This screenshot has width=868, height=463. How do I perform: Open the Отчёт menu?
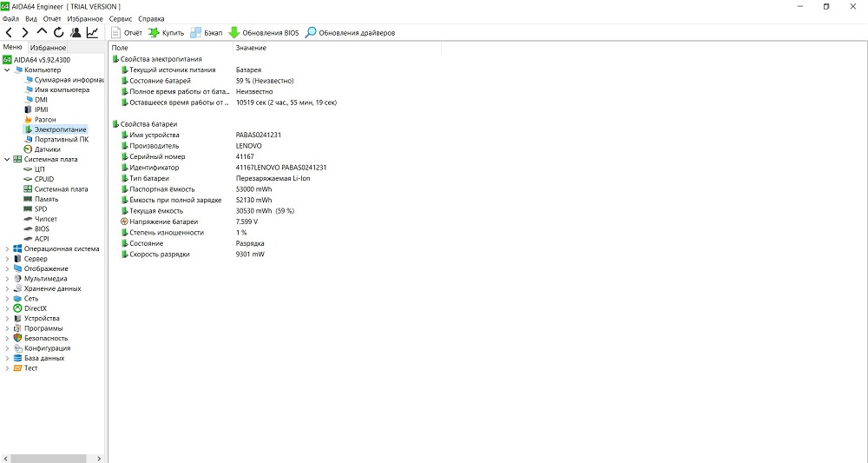click(x=52, y=19)
